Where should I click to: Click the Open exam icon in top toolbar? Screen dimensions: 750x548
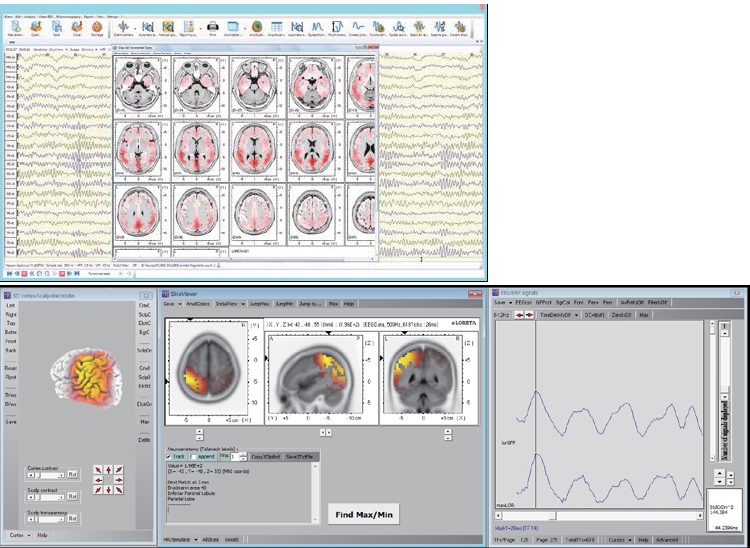coord(37,29)
